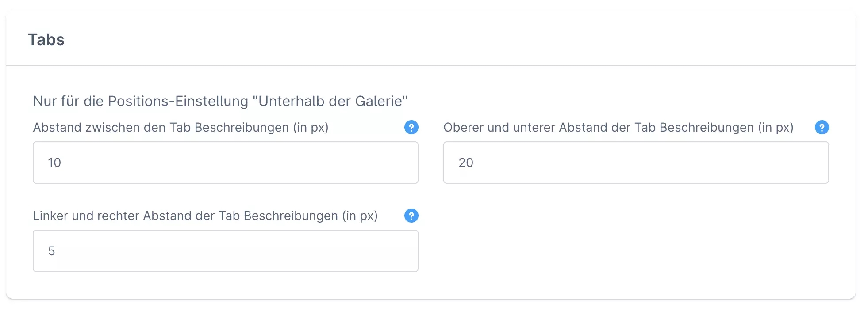Click the Tabs card title
Viewport: 868px width, 311px height.
point(46,40)
